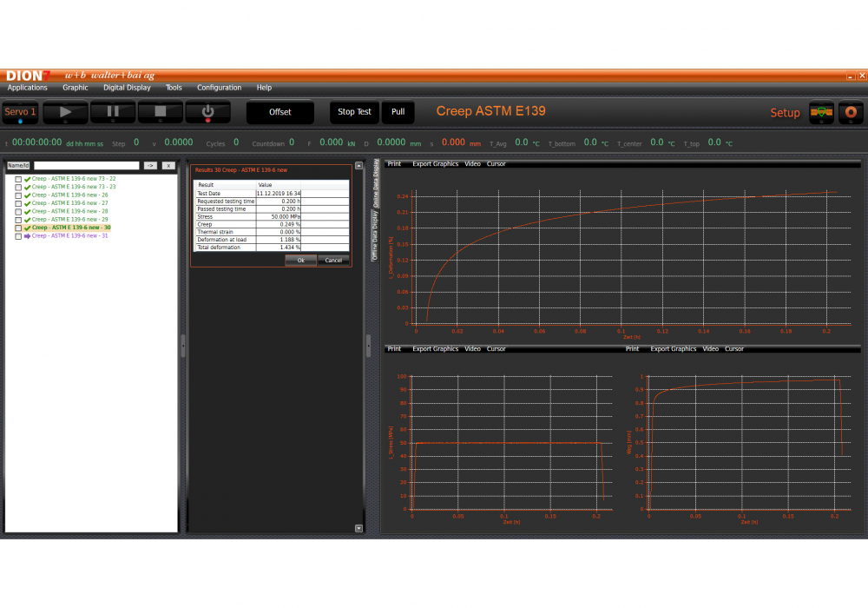
Task: Cancel the results dialog
Action: (x=333, y=261)
